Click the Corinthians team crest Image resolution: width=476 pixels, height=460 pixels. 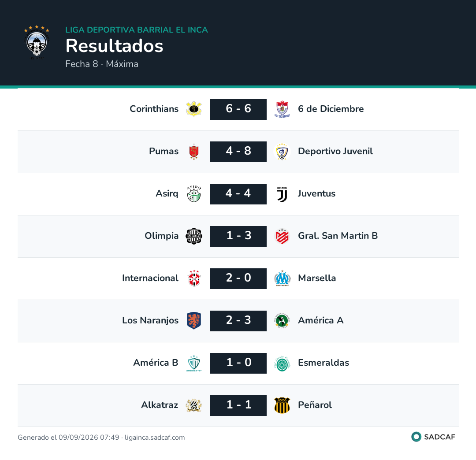(x=194, y=109)
